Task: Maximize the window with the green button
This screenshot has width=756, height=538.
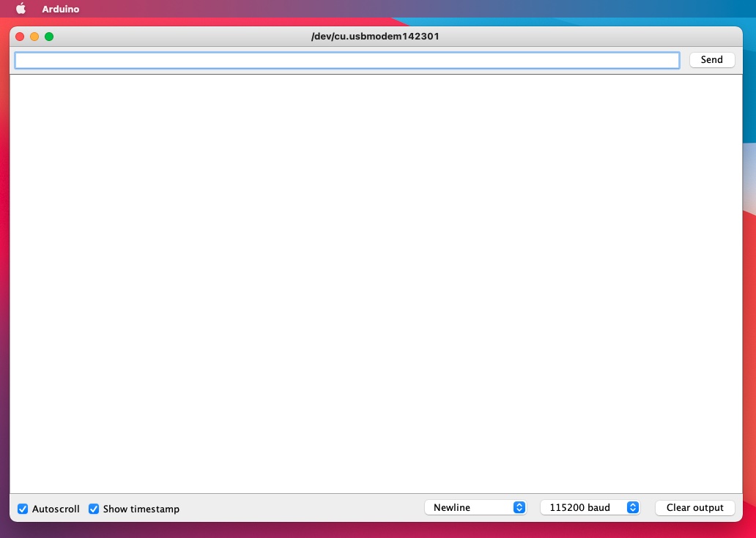Action: pos(49,37)
